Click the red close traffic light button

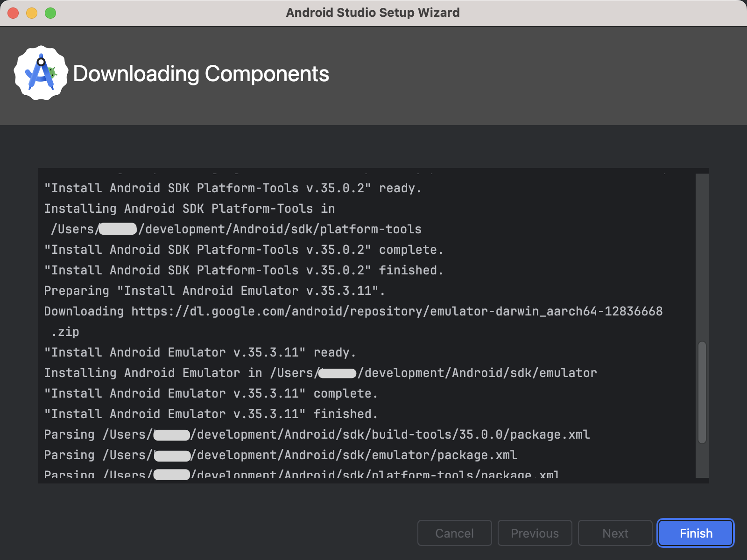pyautogui.click(x=13, y=13)
